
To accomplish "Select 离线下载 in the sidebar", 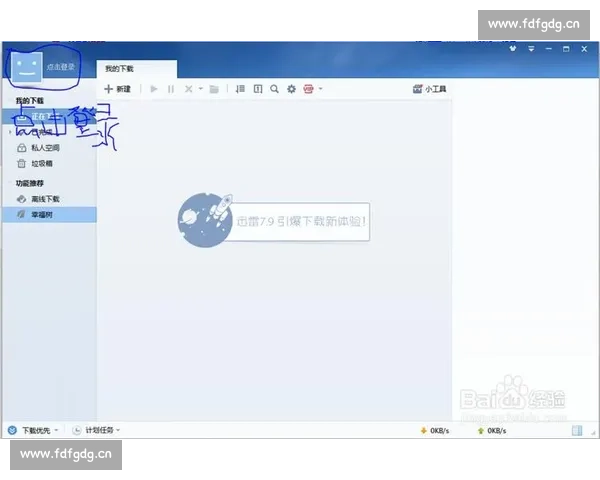I will pyautogui.click(x=45, y=199).
